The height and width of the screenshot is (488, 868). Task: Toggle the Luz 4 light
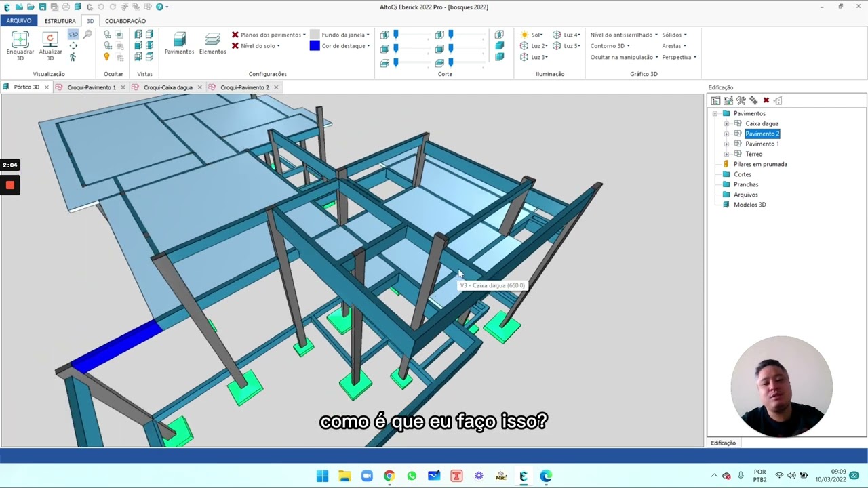[x=566, y=35]
